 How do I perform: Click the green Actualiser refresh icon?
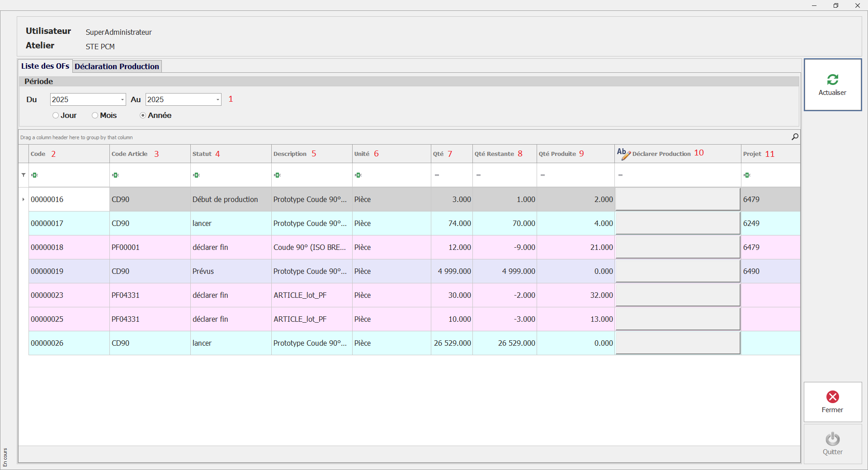pos(832,80)
